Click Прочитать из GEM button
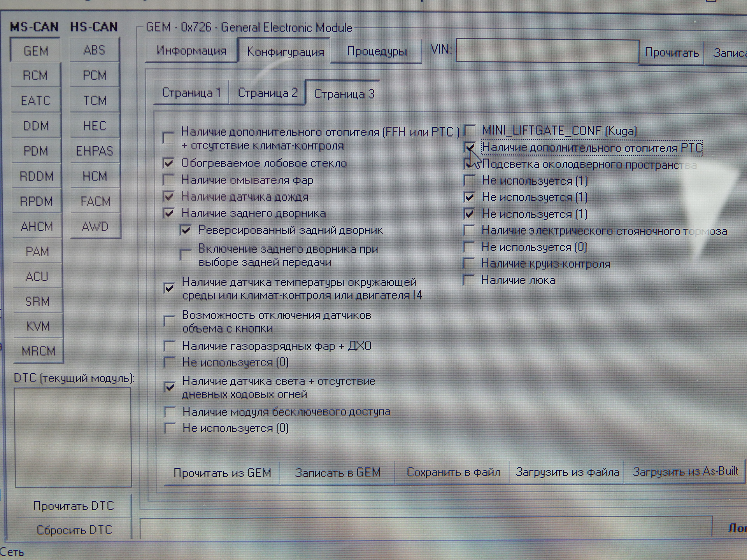The height and width of the screenshot is (560, 747). coord(222,473)
